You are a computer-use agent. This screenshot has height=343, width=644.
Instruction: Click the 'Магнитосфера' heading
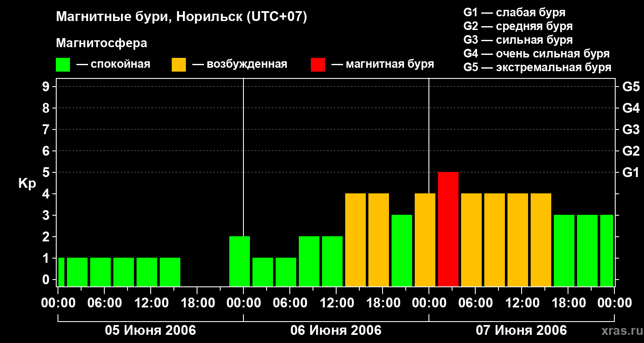click(101, 43)
